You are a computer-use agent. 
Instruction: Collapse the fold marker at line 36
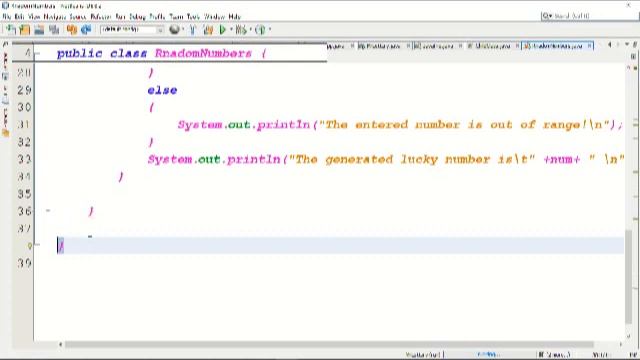(x=48, y=211)
